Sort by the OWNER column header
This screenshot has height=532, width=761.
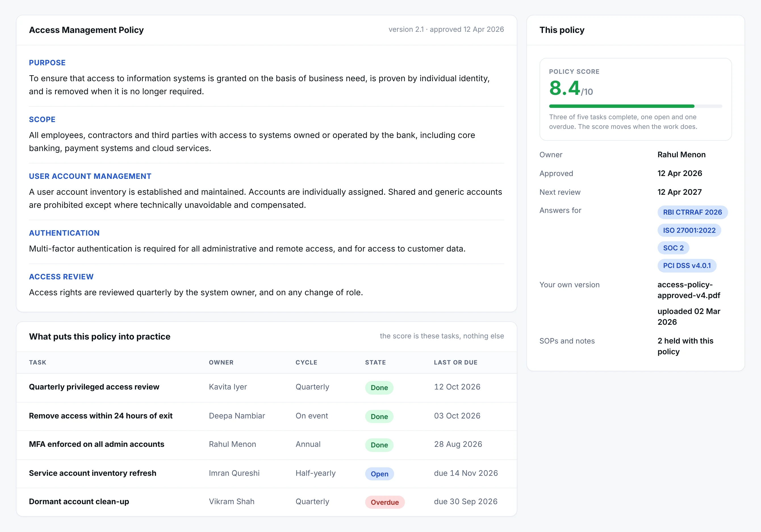(221, 362)
